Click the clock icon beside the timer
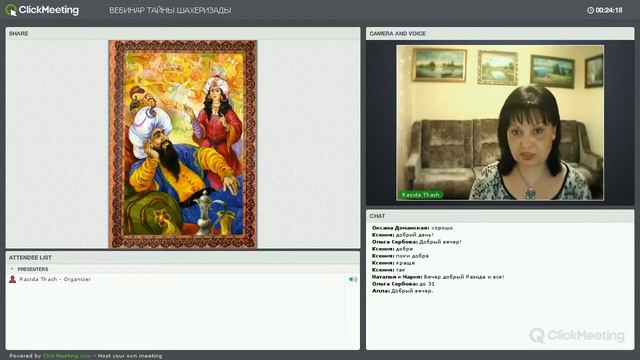Image resolution: width=640 pixels, height=360 pixels. tap(590, 10)
